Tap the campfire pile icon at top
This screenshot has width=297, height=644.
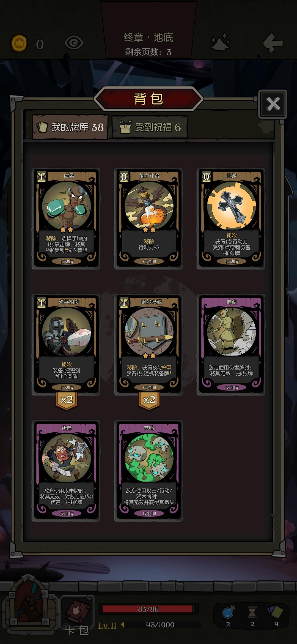coord(220,42)
